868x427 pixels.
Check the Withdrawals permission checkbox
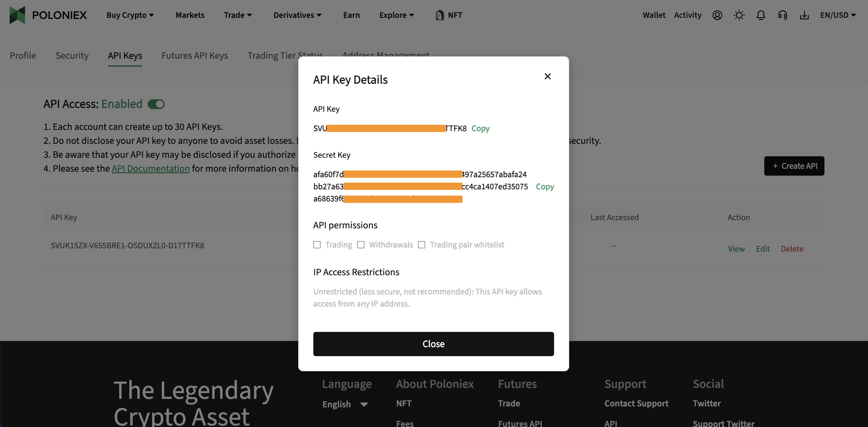coord(361,244)
